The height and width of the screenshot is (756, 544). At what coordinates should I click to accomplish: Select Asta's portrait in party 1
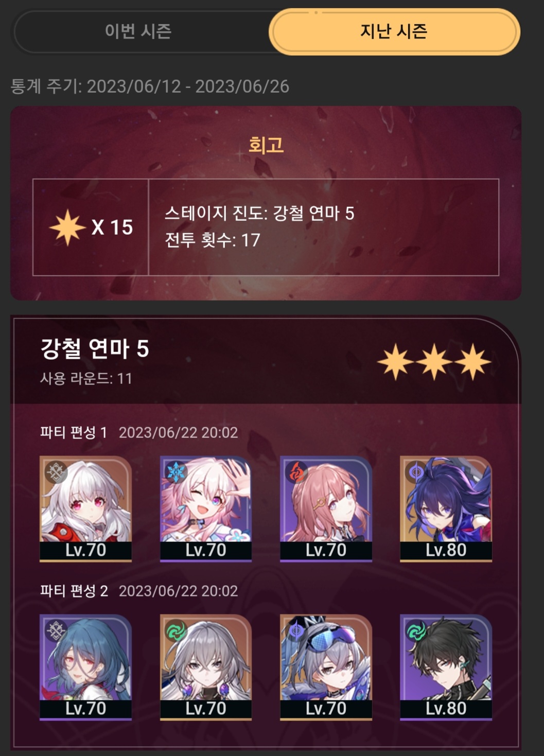pos(326,508)
